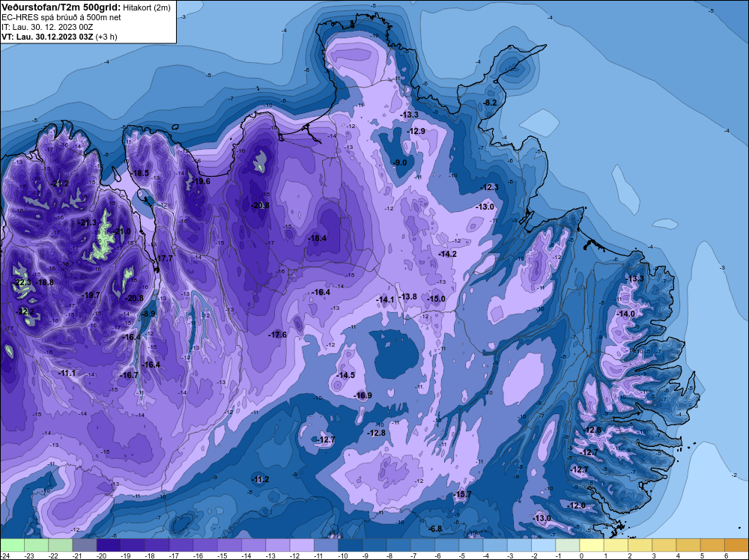Pick the 1 legend color swatch

(x=615, y=545)
